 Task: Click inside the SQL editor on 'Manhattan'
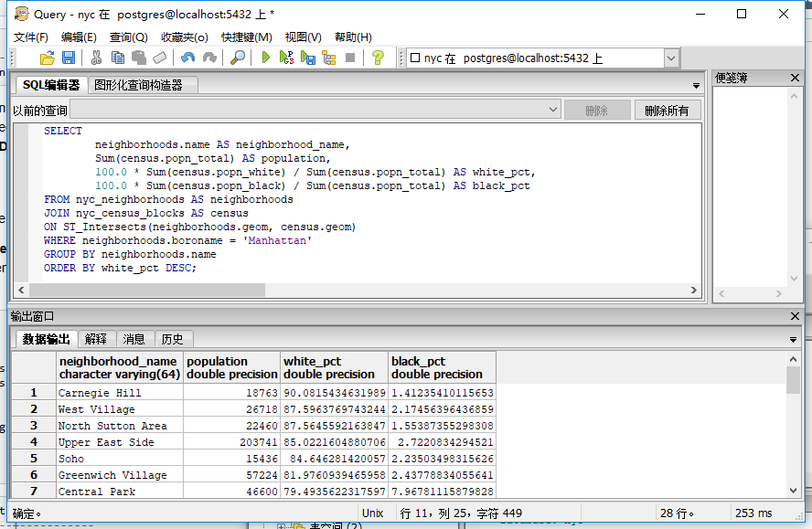point(277,240)
